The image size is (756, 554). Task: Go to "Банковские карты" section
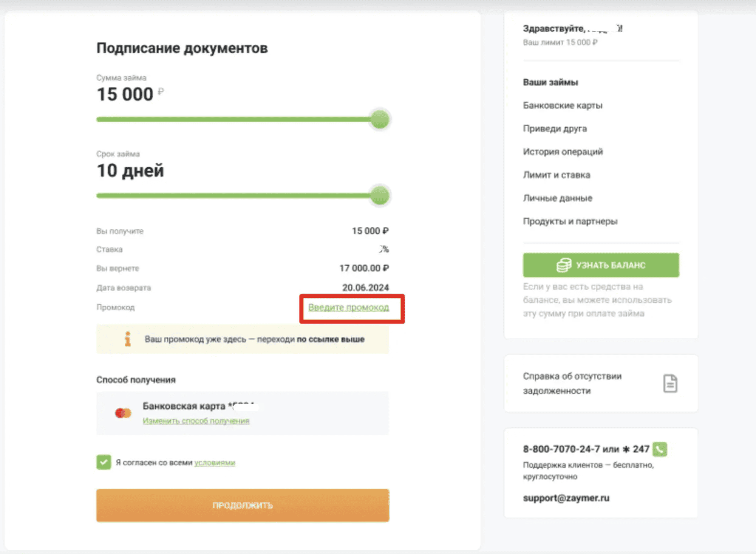pos(562,105)
